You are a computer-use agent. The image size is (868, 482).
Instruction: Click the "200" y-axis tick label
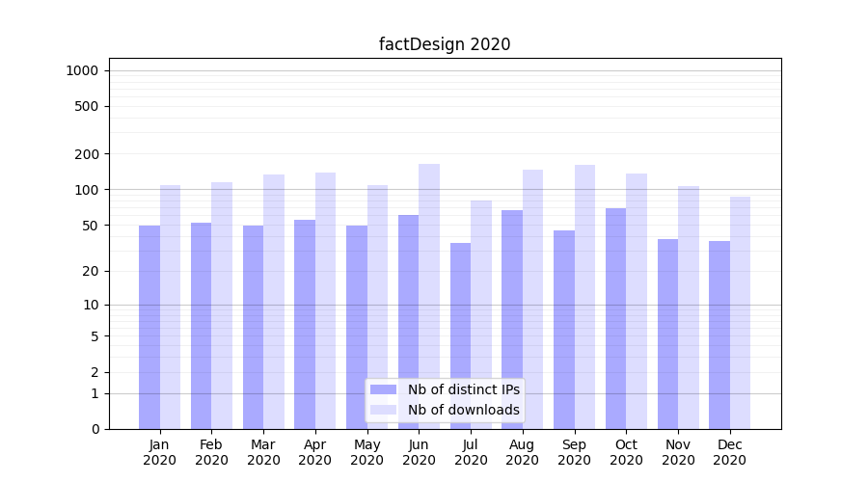tap(88, 154)
